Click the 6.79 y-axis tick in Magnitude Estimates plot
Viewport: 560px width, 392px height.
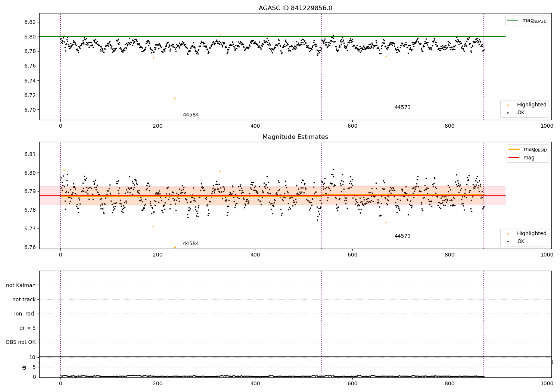[29, 192]
